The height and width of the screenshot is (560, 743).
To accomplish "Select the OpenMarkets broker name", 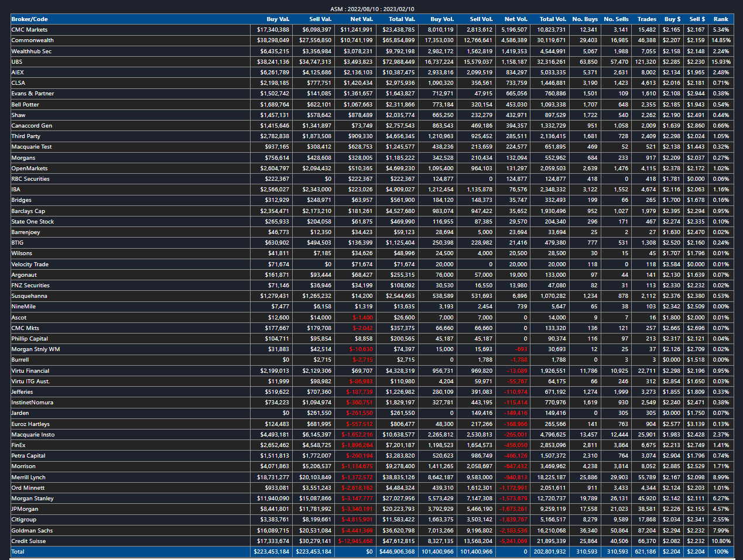I will pos(29,169).
